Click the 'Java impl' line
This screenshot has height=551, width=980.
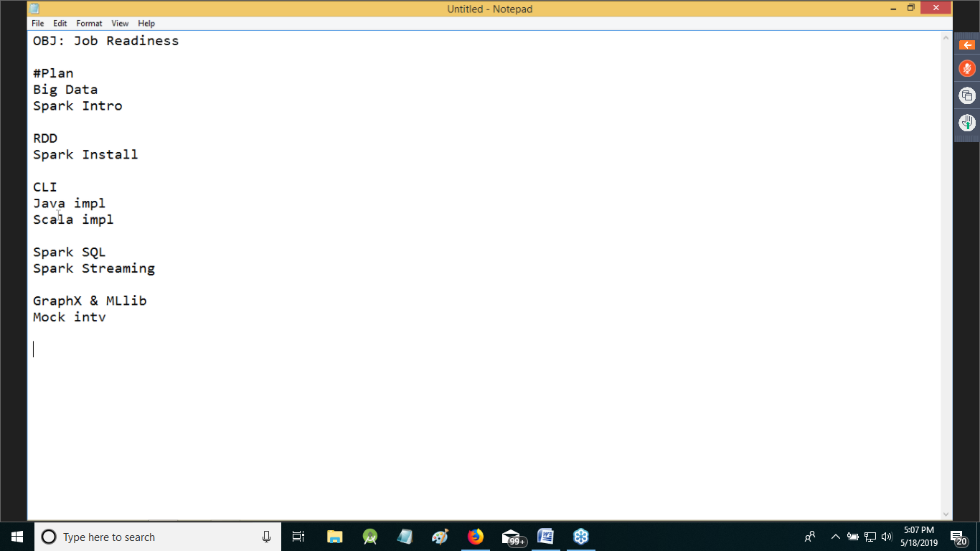(70, 204)
